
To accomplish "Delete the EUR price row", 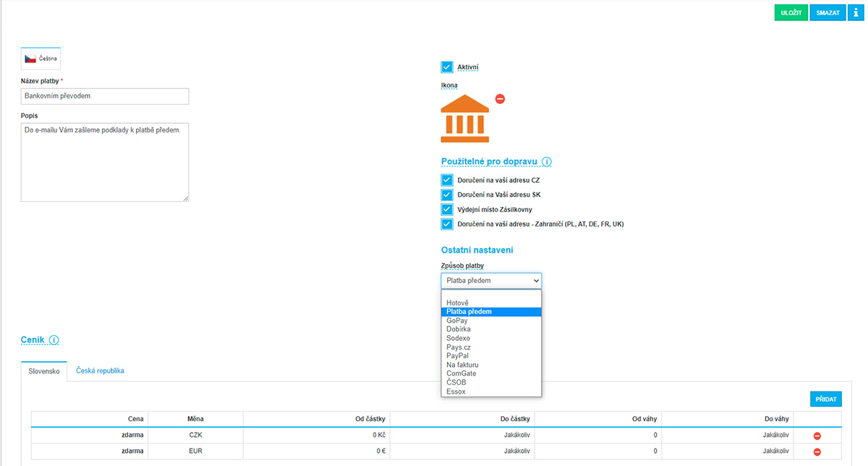I will click(x=817, y=452).
